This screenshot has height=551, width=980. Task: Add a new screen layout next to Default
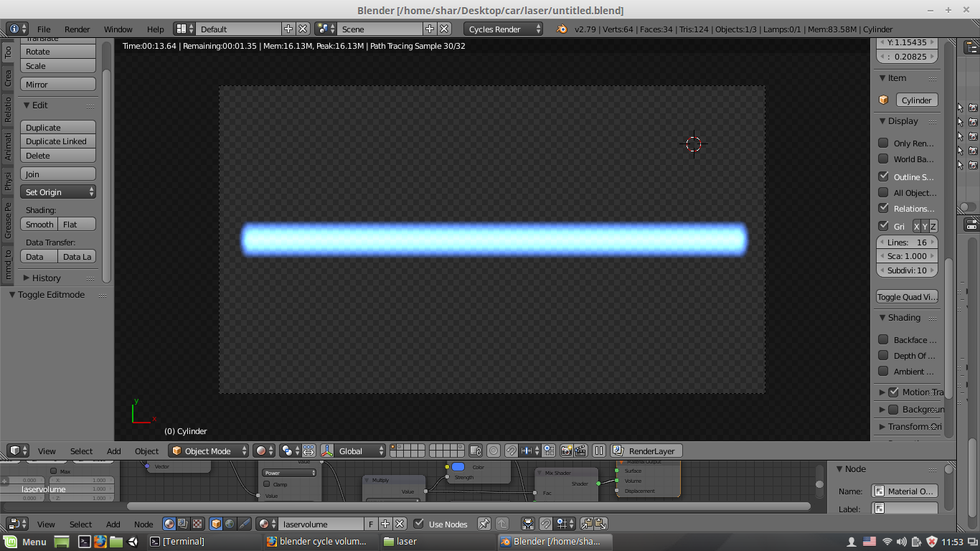point(288,29)
